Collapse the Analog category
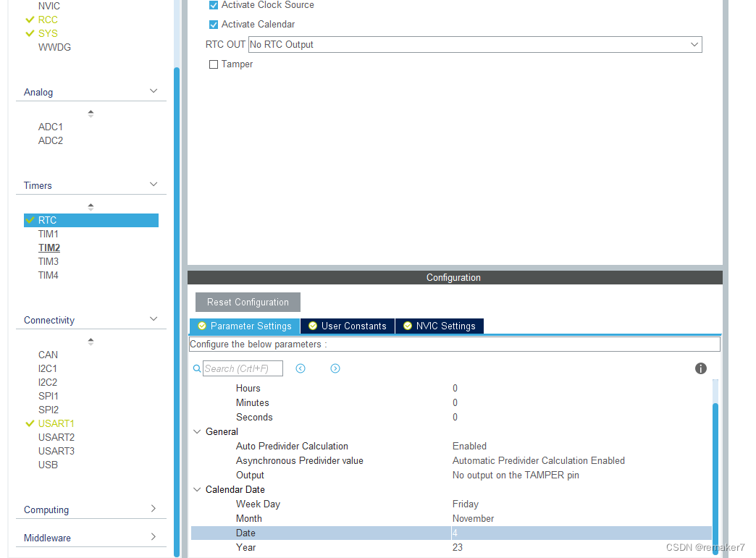The height and width of the screenshot is (558, 756). pos(154,91)
